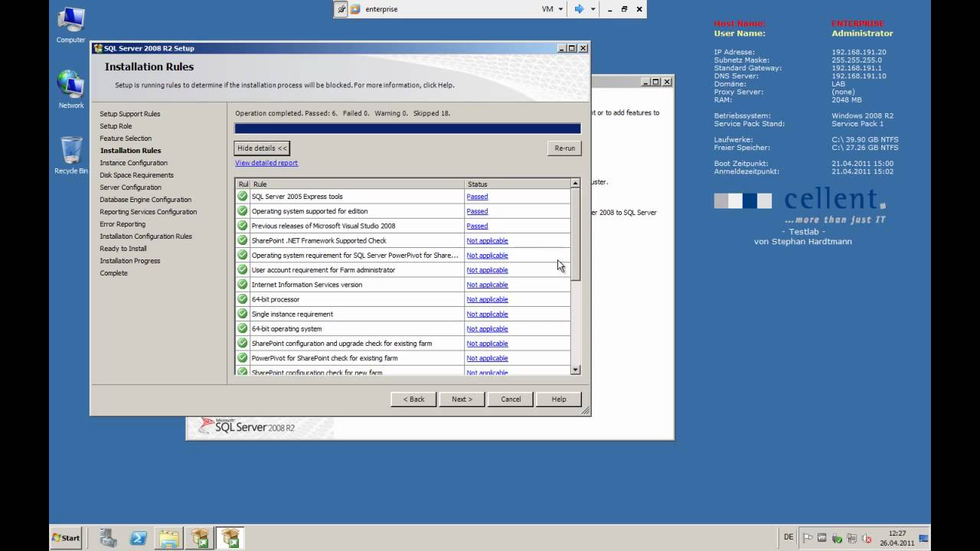
Task: Click the taskbar clock showing 12:27
Action: coord(897,538)
